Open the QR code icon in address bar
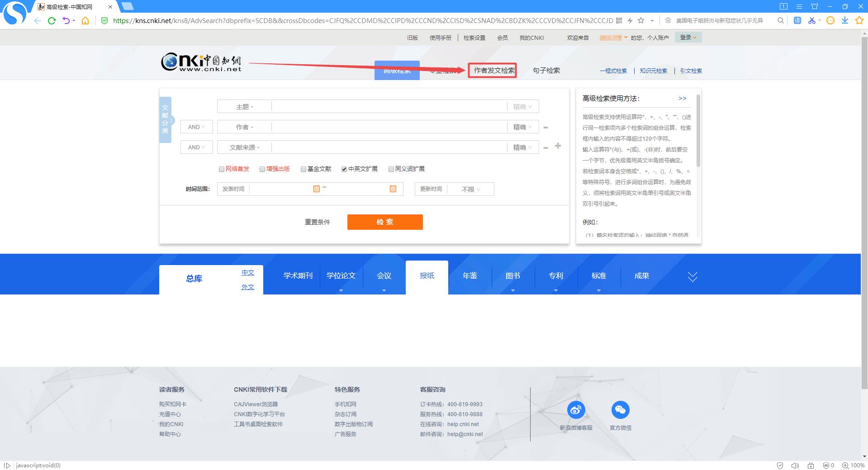Screen dimensions: 868x470 pyautogui.click(x=619, y=20)
